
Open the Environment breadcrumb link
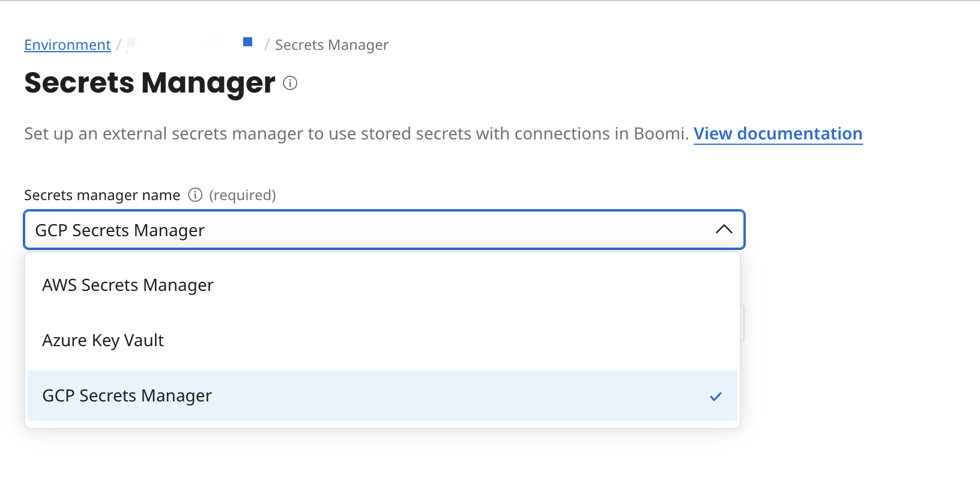coord(67,45)
